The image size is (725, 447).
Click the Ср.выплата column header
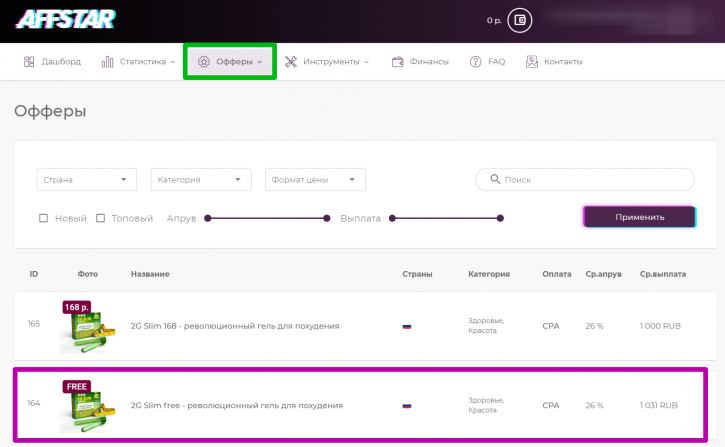click(x=663, y=274)
